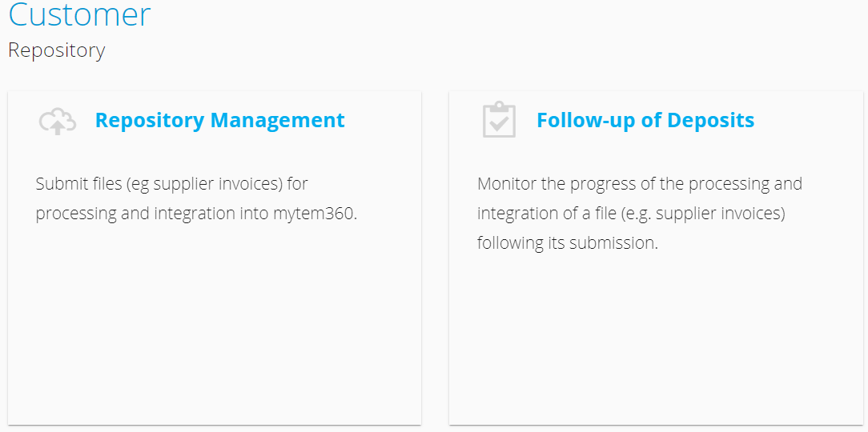This screenshot has width=868, height=432.
Task: Select the word Management in the card title
Action: click(277, 120)
